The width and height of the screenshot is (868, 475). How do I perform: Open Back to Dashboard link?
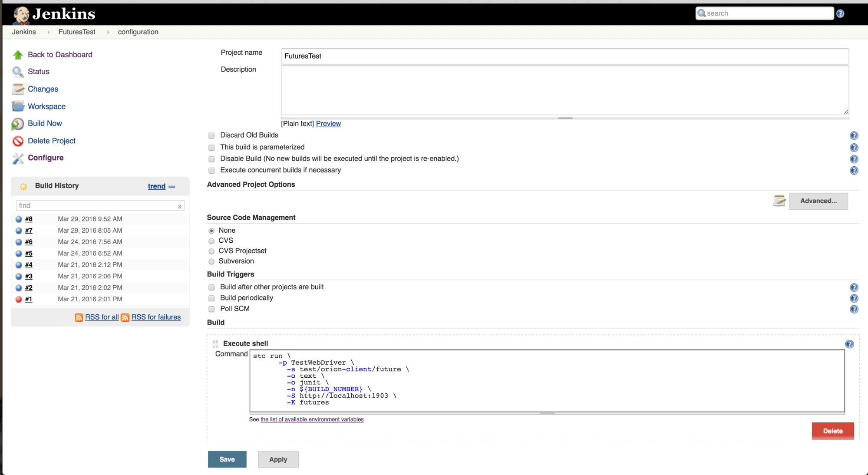click(60, 55)
